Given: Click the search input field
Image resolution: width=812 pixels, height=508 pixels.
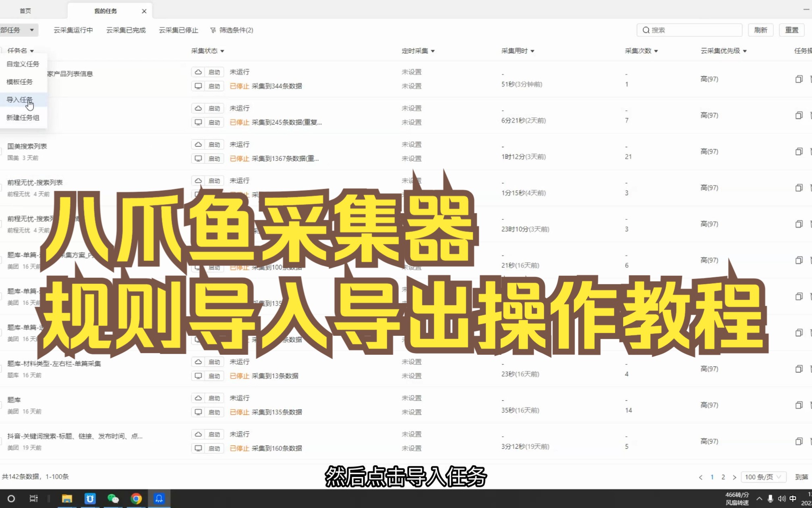Looking at the screenshot, I should (x=690, y=30).
